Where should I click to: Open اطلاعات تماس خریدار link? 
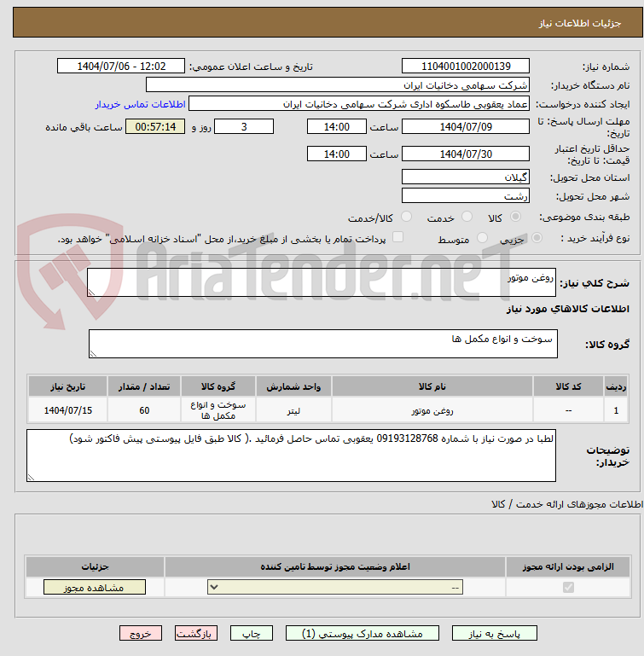[140, 104]
